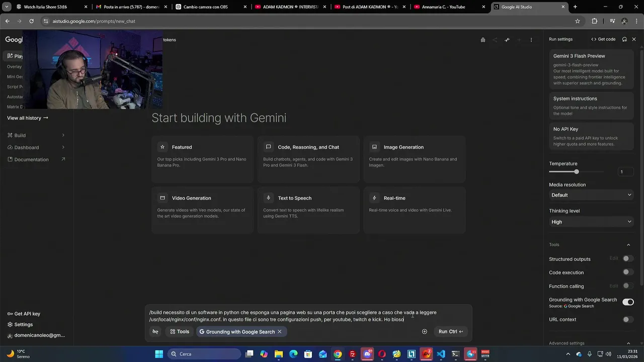644x362 pixels.
Task: Click View all history link
Action: pos(28,118)
